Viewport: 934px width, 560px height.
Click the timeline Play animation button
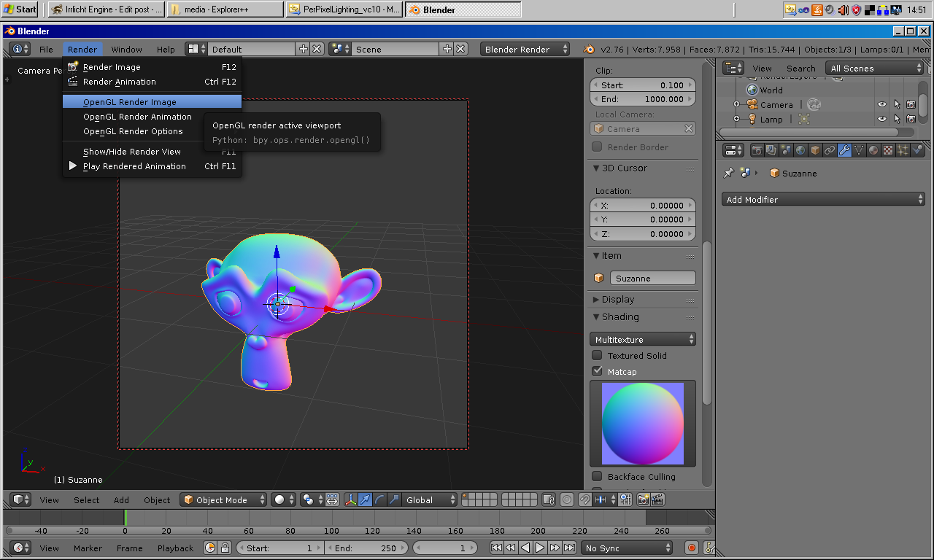[x=540, y=548]
